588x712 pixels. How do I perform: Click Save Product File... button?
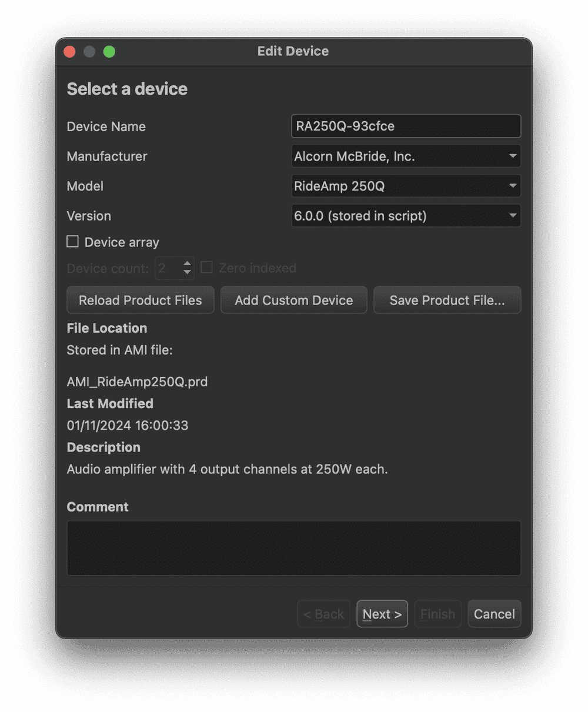(447, 300)
